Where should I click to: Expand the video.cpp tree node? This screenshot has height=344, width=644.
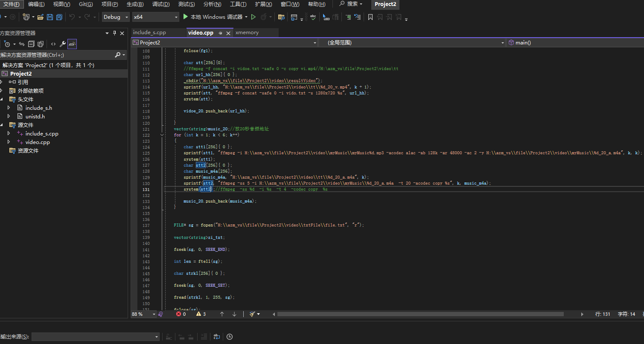pos(9,142)
